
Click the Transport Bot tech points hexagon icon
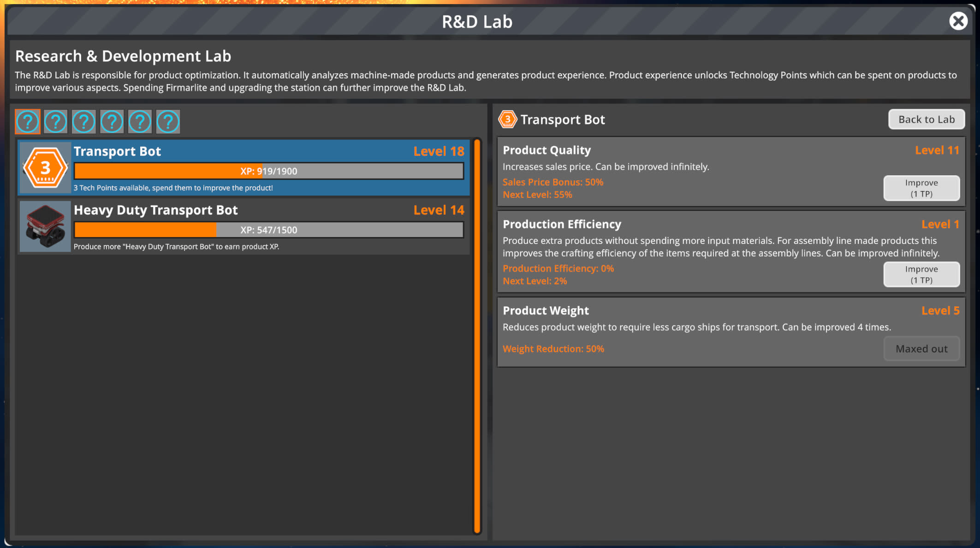click(45, 167)
